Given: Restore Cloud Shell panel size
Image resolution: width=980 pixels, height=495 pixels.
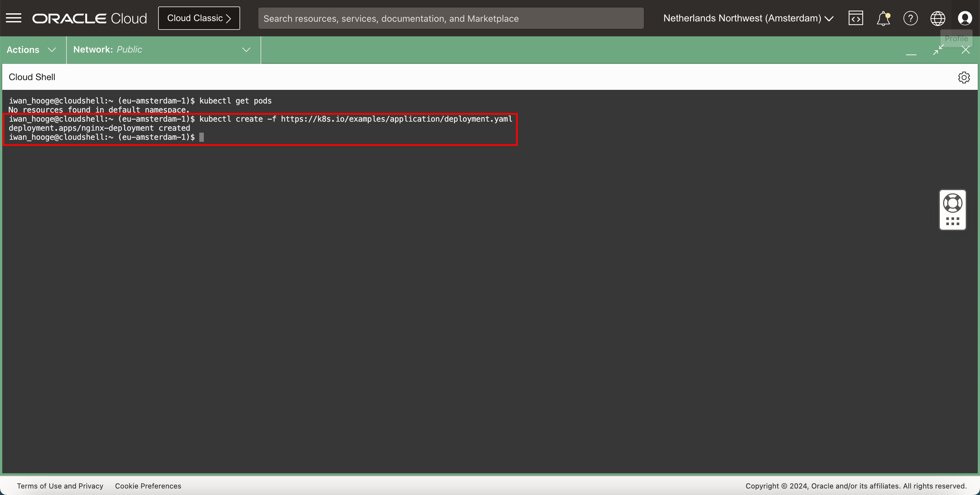Looking at the screenshot, I should point(939,50).
